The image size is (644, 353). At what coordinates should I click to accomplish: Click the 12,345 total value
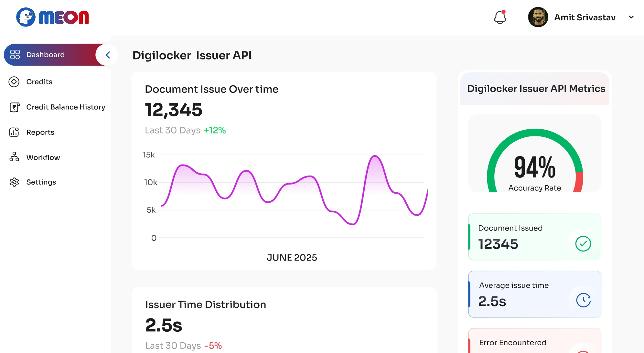[174, 110]
